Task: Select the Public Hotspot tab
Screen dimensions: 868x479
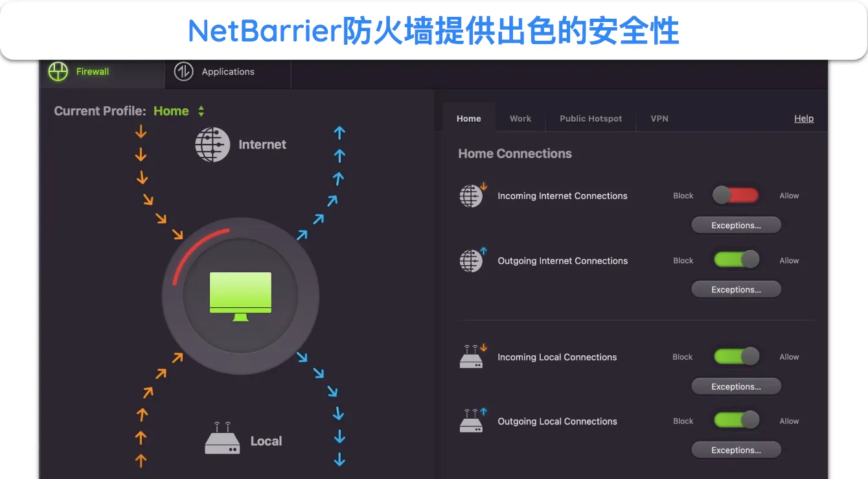Action: pyautogui.click(x=591, y=119)
